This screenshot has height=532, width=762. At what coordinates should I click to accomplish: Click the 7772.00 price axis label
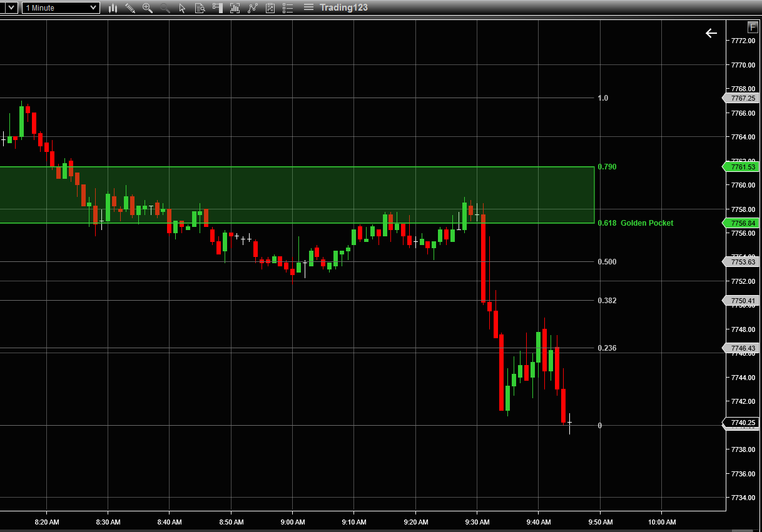coord(743,41)
